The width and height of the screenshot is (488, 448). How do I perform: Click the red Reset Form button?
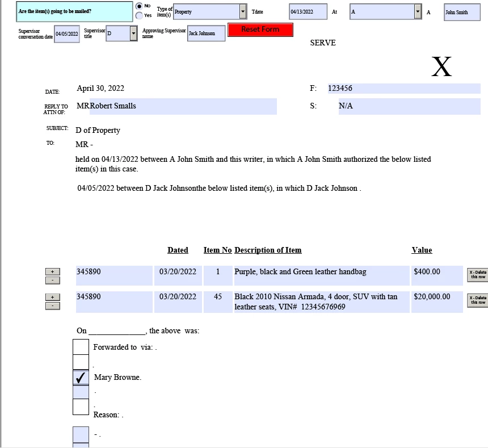[260, 30]
